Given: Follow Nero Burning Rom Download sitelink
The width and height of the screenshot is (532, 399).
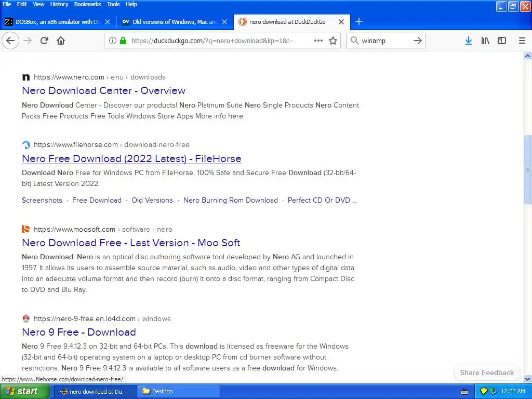Looking at the screenshot, I should tap(230, 200).
